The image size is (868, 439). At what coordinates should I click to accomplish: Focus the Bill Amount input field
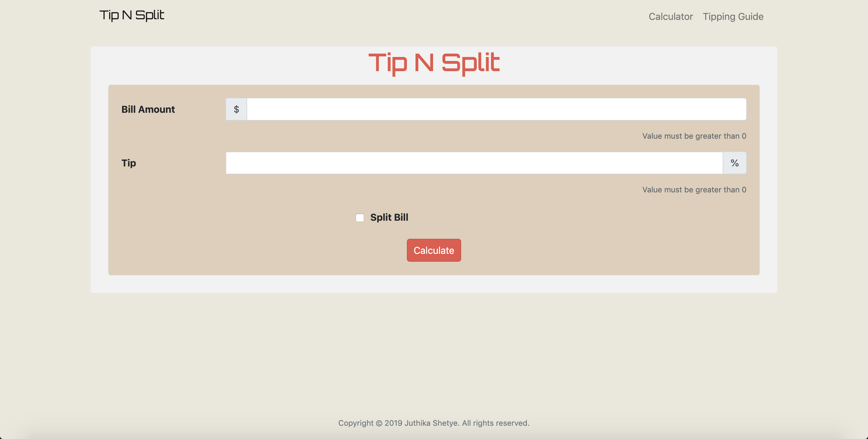pos(496,109)
